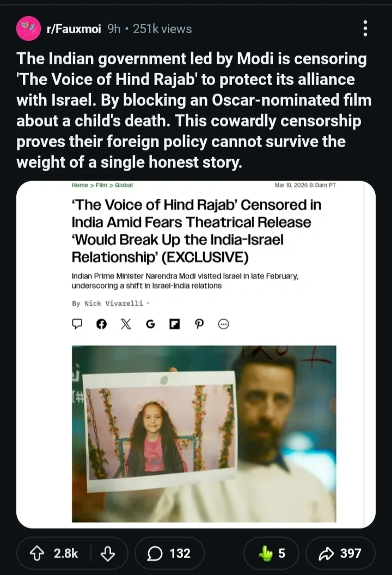The width and height of the screenshot is (392, 575).
Task: Open the 132 comments
Action: pos(169,554)
